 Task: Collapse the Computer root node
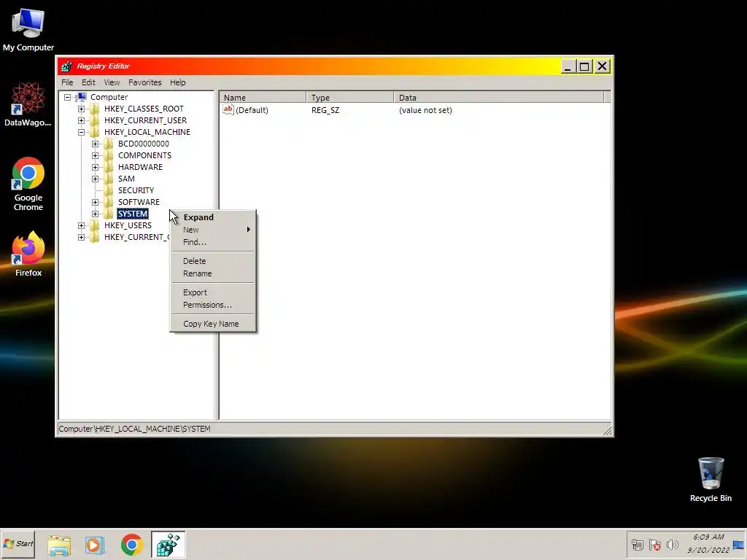pyautogui.click(x=68, y=97)
